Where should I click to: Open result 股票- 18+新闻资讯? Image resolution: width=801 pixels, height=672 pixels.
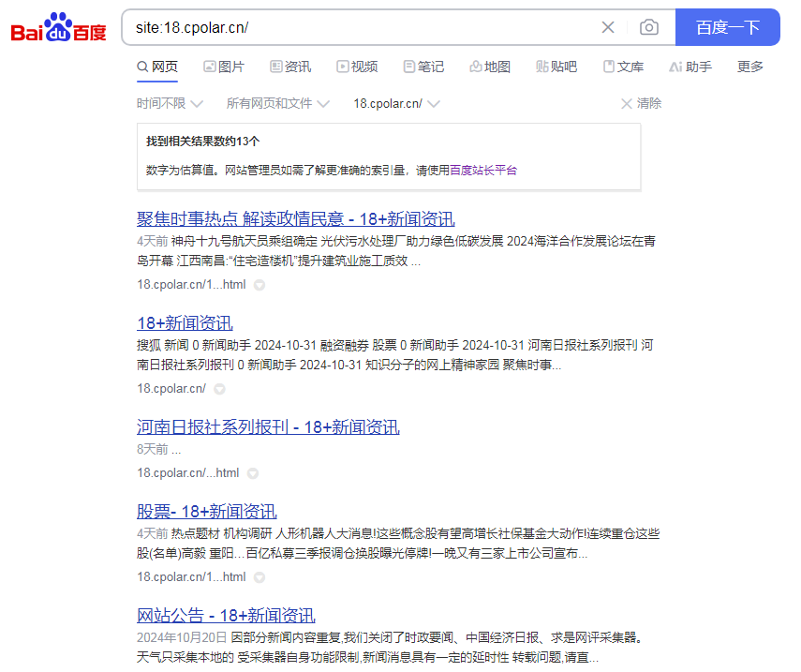pos(207,512)
